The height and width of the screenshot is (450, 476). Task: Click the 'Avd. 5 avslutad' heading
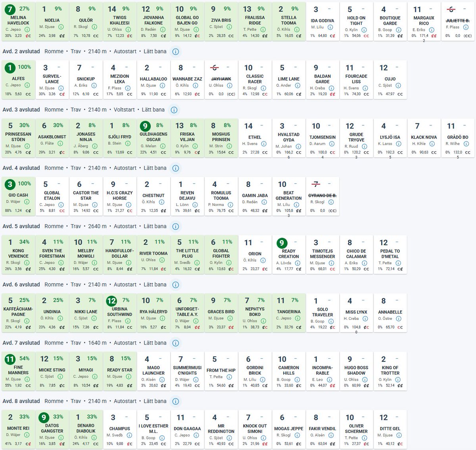click(x=21, y=227)
